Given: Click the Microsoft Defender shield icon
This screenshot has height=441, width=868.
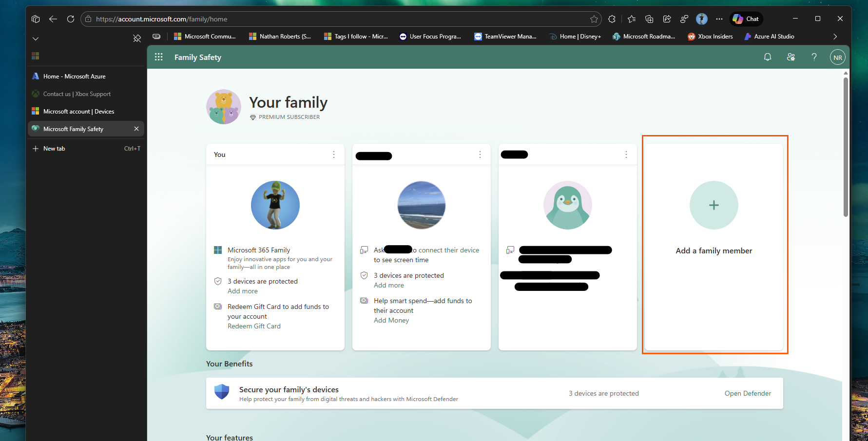Looking at the screenshot, I should point(222,392).
